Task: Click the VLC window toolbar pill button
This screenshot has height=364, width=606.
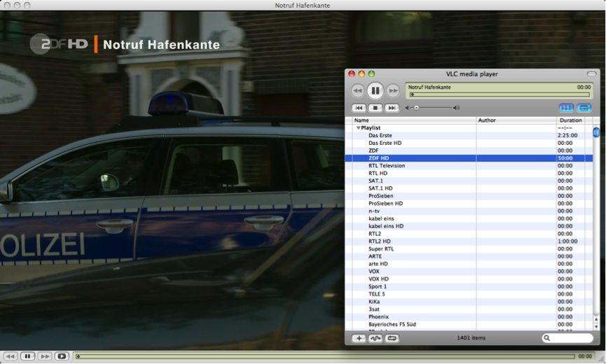Action: click(592, 73)
